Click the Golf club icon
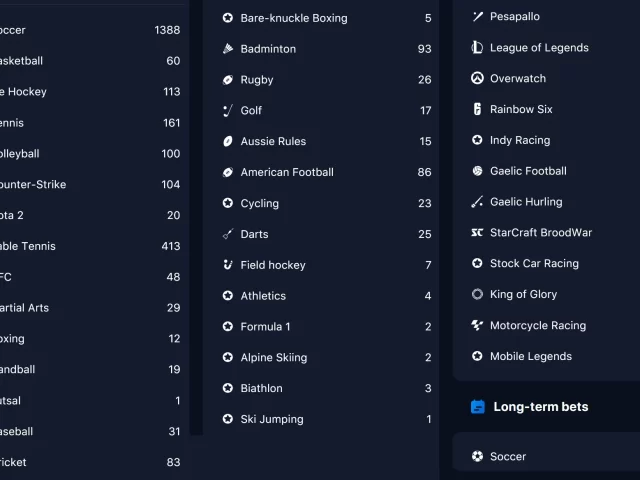This screenshot has width=640, height=480. point(228,111)
